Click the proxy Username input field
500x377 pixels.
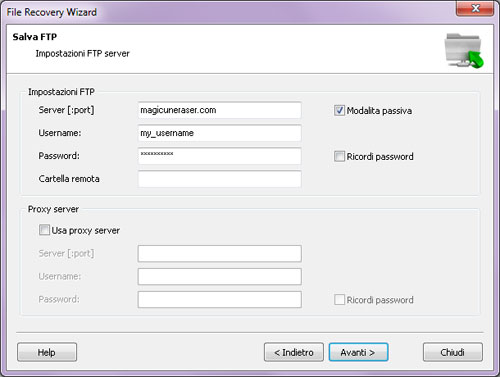(220, 277)
